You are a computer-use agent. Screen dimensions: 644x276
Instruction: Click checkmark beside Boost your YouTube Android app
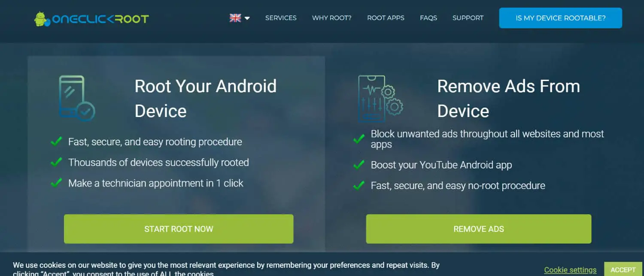pos(358,165)
